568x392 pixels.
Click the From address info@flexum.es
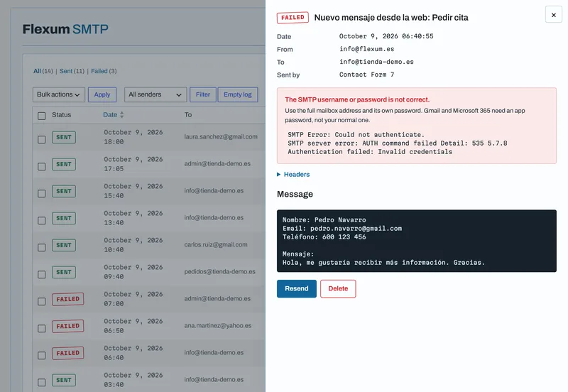click(366, 49)
